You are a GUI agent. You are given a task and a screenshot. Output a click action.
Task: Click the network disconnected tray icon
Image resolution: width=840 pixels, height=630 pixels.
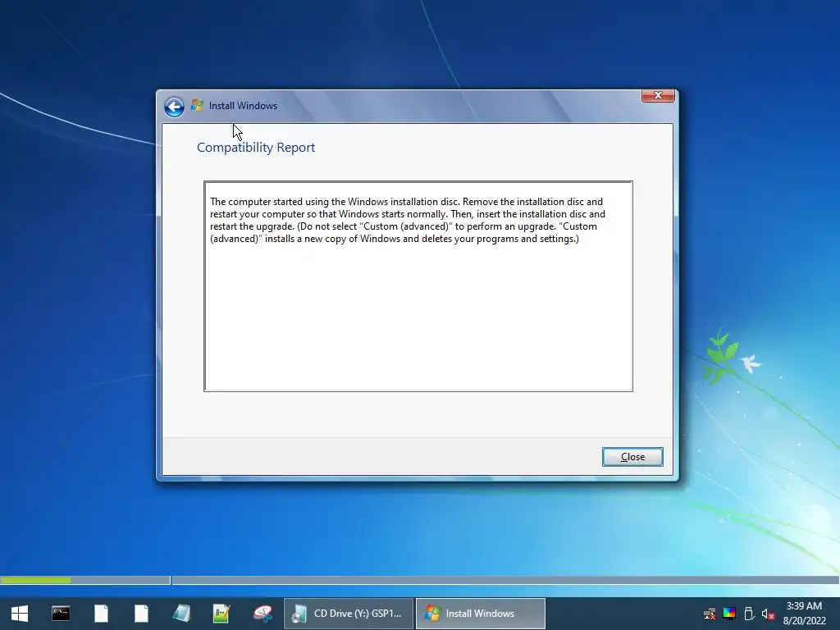point(710,614)
